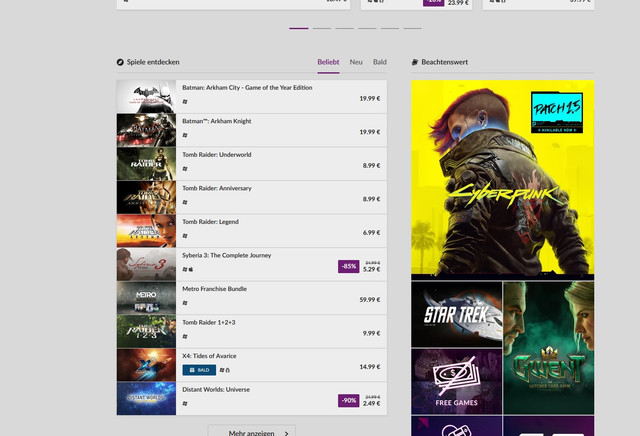Screen dimensions: 640x436
Task: Switch to the Neu tab
Action: (x=356, y=62)
